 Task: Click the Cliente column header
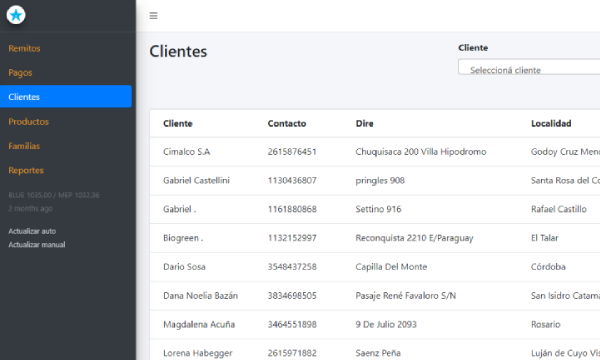178,124
